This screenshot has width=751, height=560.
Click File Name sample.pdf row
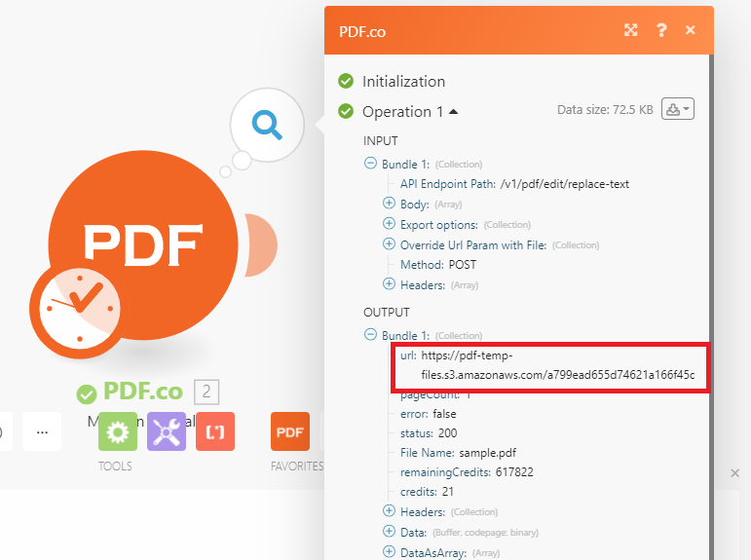459,453
